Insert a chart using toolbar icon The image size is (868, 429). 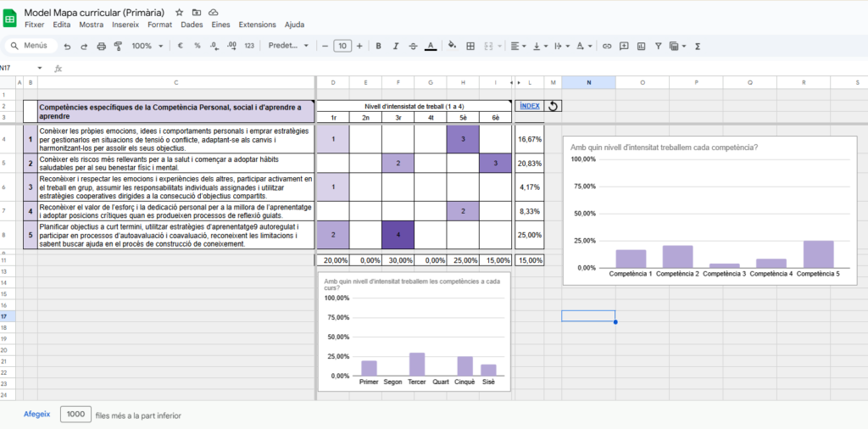tap(641, 46)
